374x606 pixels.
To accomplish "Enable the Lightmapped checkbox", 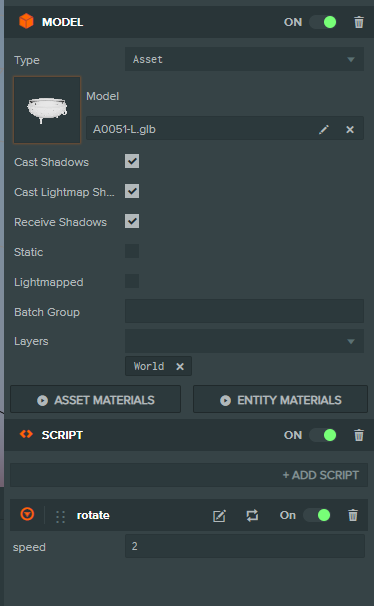I will (132, 281).
